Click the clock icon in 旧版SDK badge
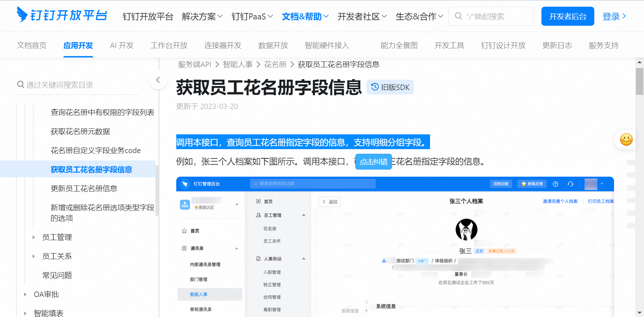Image resolution: width=644 pixels, height=317 pixels. tap(375, 87)
